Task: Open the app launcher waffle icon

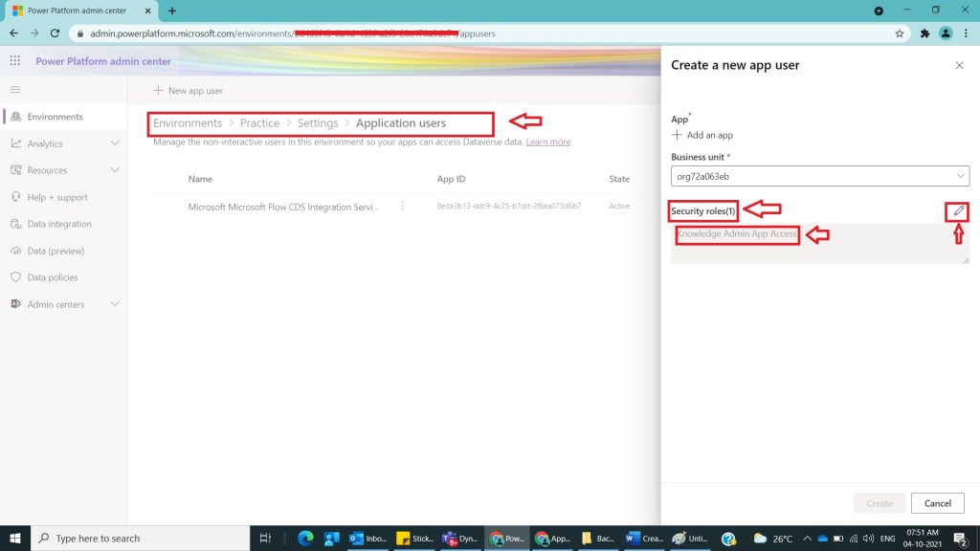Action: point(15,61)
